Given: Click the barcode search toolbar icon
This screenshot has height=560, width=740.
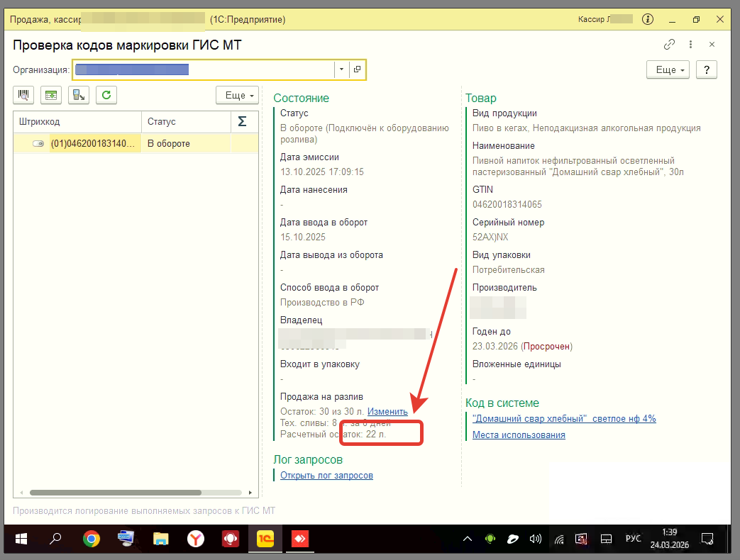Looking at the screenshot, I should (x=25, y=95).
